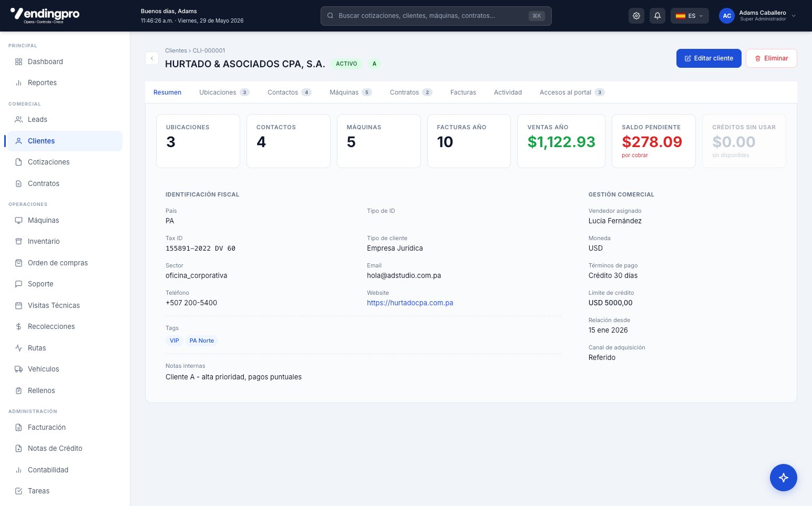The image size is (812, 506).
Task: Open the Facturas tab
Action: click(463, 92)
